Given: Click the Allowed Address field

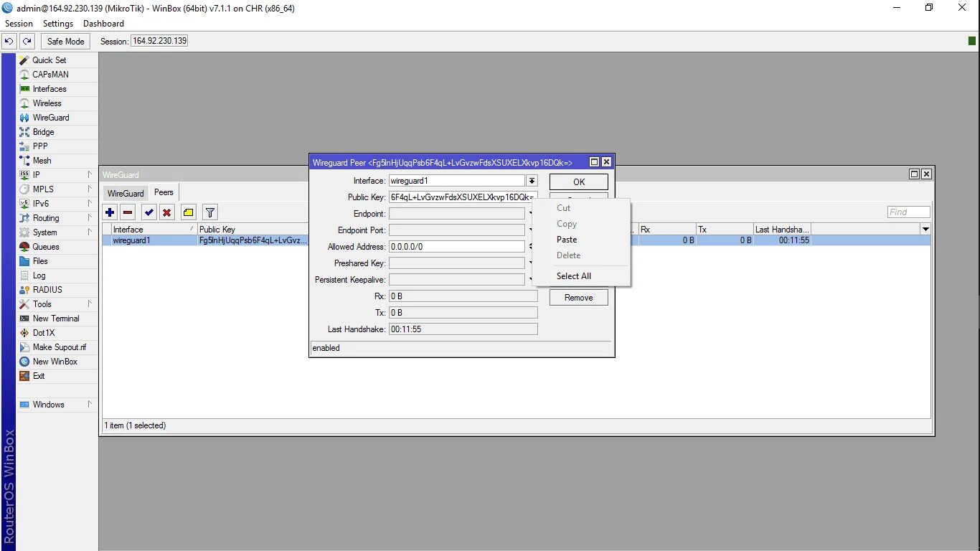Looking at the screenshot, I should point(457,247).
